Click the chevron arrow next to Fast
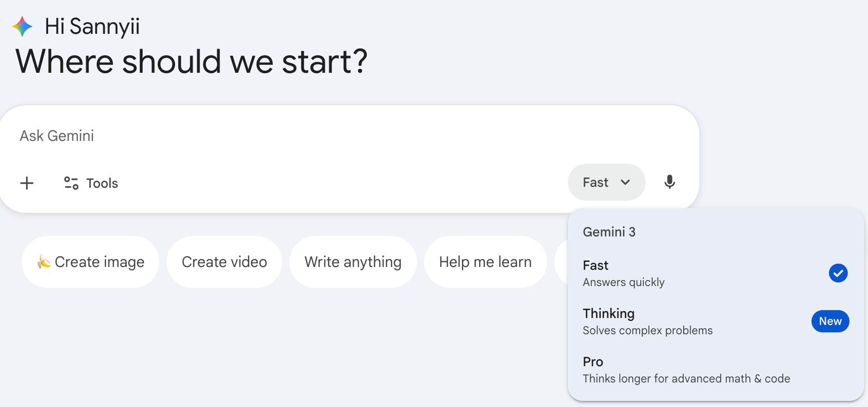The width and height of the screenshot is (868, 407). tap(625, 182)
